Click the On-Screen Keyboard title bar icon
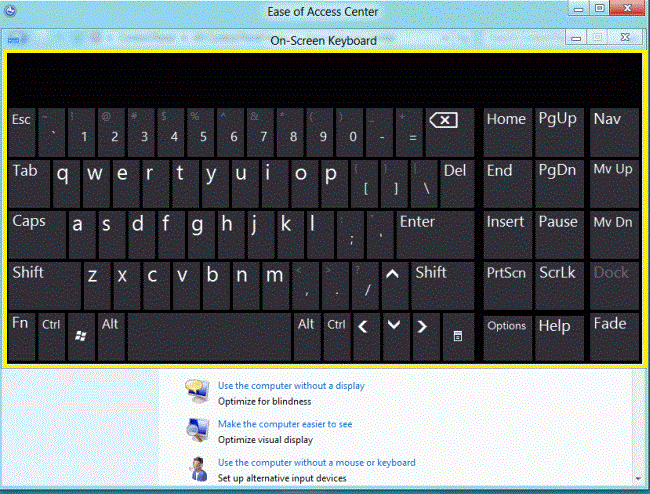The width and height of the screenshot is (650, 494). tap(15, 40)
